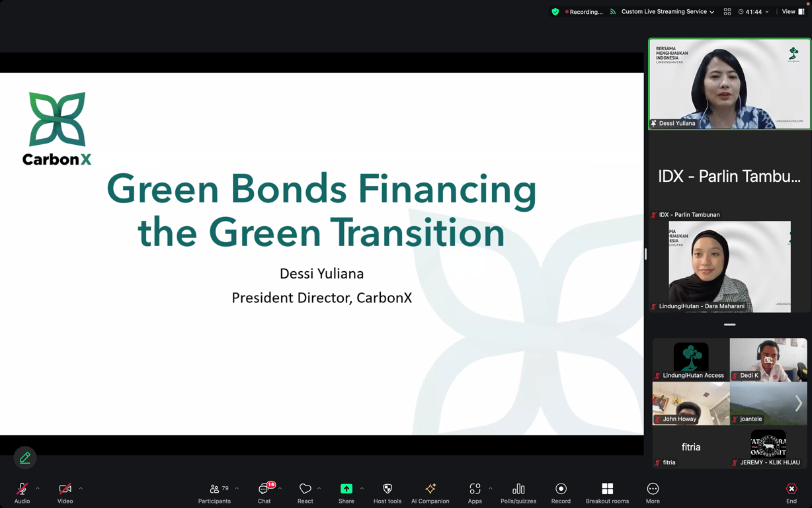Open the Participants panel
Image resolution: width=812 pixels, height=508 pixels.
click(214, 493)
